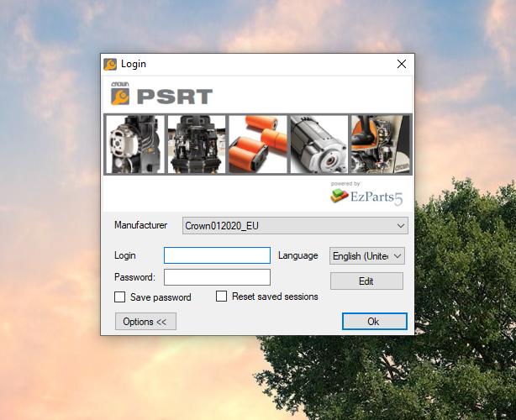Close the Login dialog window
Image resolution: width=516 pixels, height=420 pixels.
[401, 64]
